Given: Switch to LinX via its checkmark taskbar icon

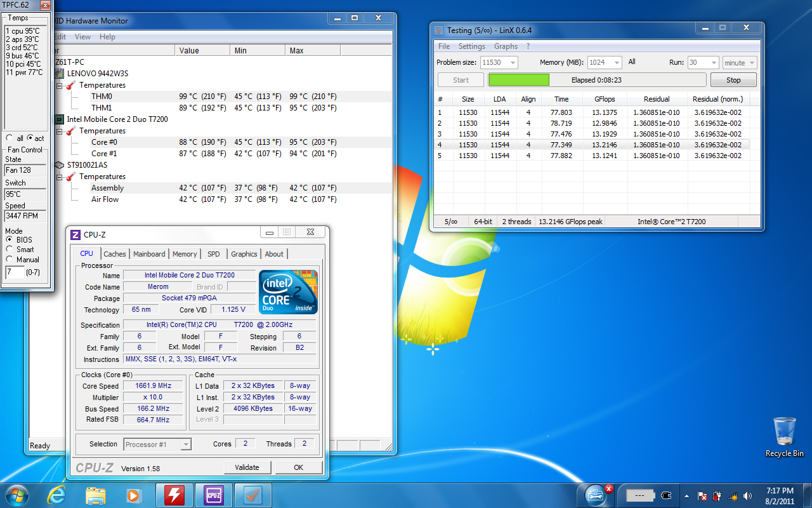Looking at the screenshot, I should (253, 495).
